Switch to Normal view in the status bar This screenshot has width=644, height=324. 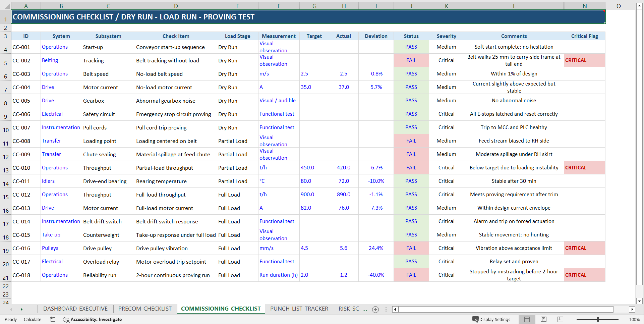pos(527,319)
